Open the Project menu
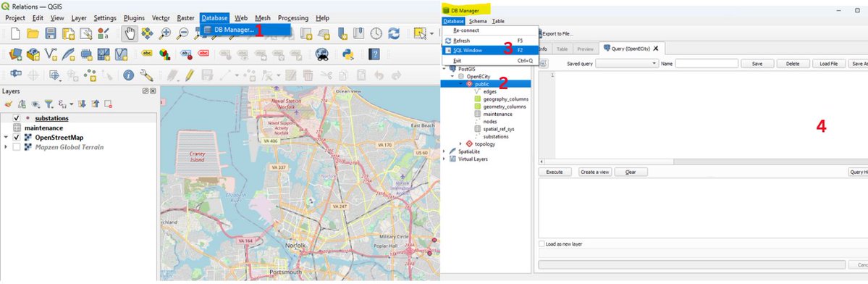Screen dimensions: 868x284 click(15, 17)
